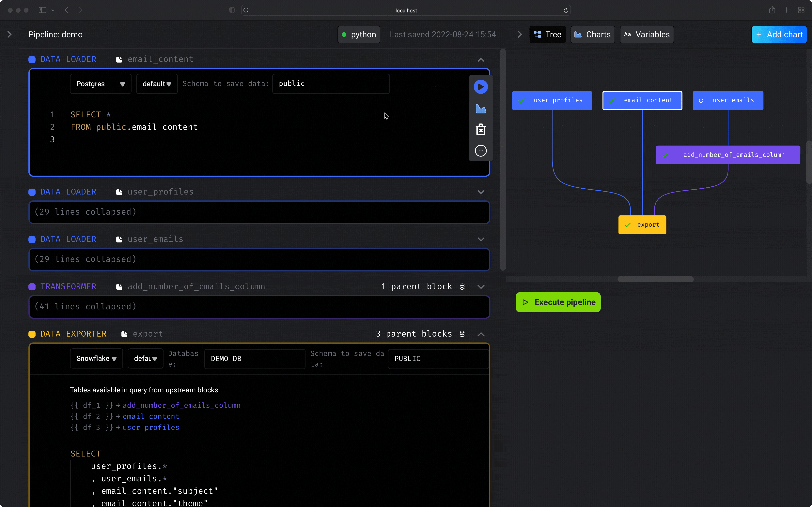
Task: Switch to the Variables tab
Action: [647, 35]
